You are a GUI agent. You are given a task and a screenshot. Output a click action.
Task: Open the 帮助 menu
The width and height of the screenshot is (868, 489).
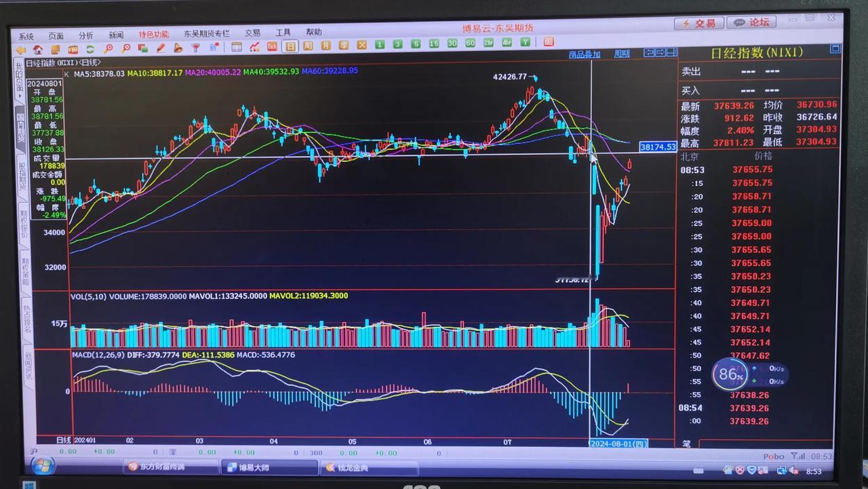tap(314, 32)
